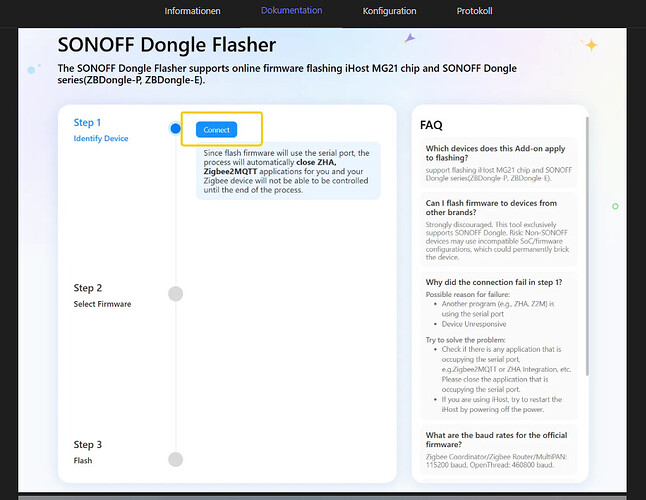
Task: Click 'Can I flash firmware to devices' question
Action: click(491, 208)
